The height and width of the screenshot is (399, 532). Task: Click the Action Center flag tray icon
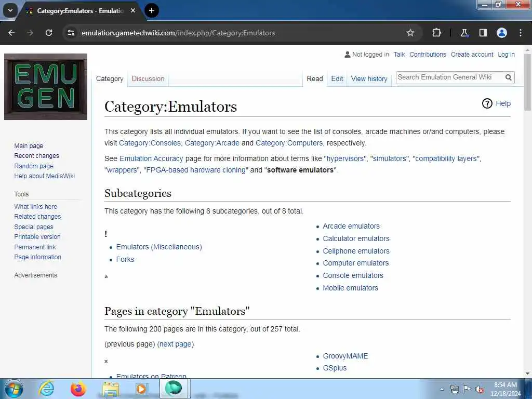[x=467, y=389]
